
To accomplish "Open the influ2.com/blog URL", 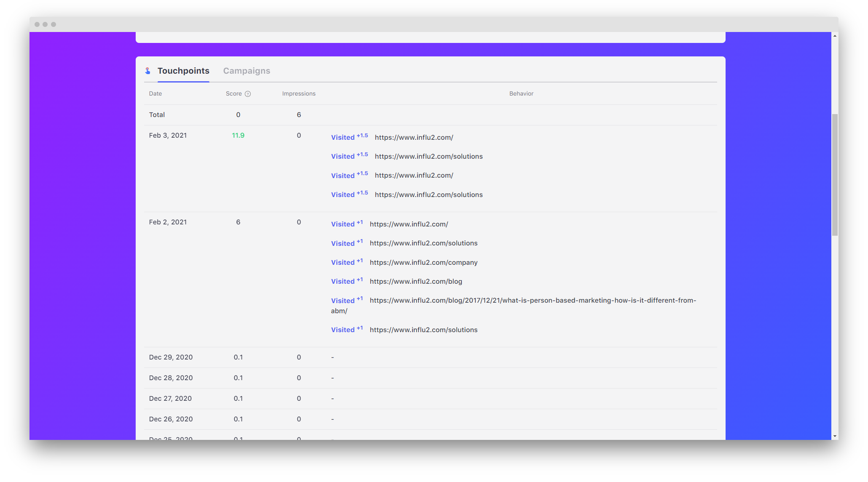I will (x=416, y=281).
